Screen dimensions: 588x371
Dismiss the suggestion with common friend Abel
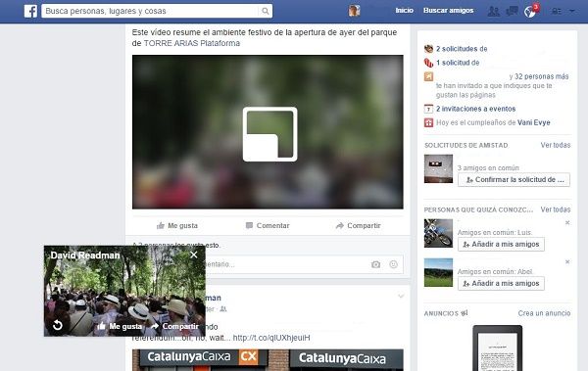click(x=567, y=261)
